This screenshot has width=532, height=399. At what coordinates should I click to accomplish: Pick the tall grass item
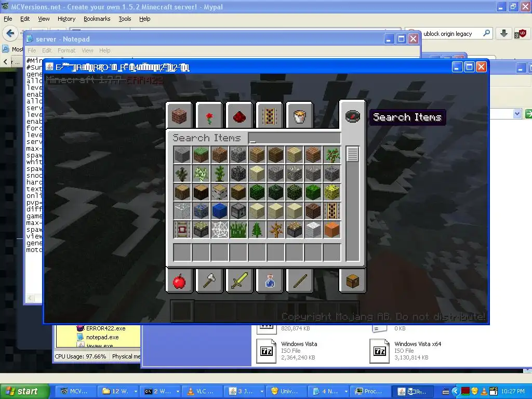238,230
